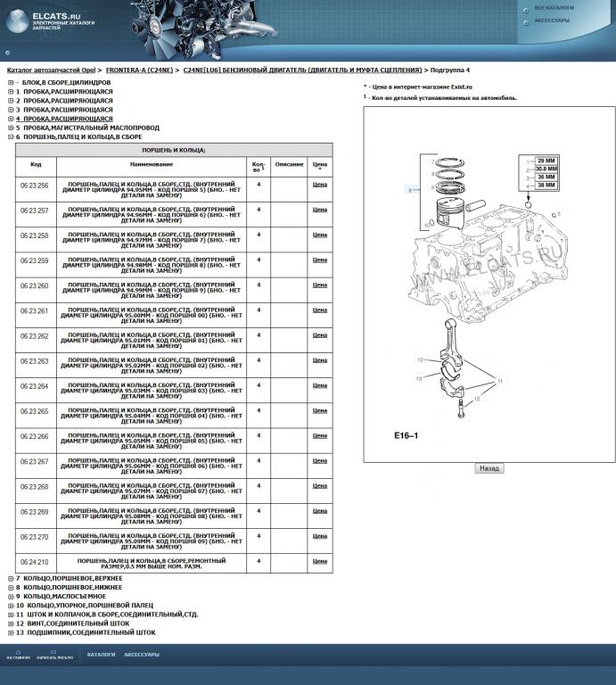
Task: Open АКСЕССУАРЫ in the header menu
Action: coord(552,21)
